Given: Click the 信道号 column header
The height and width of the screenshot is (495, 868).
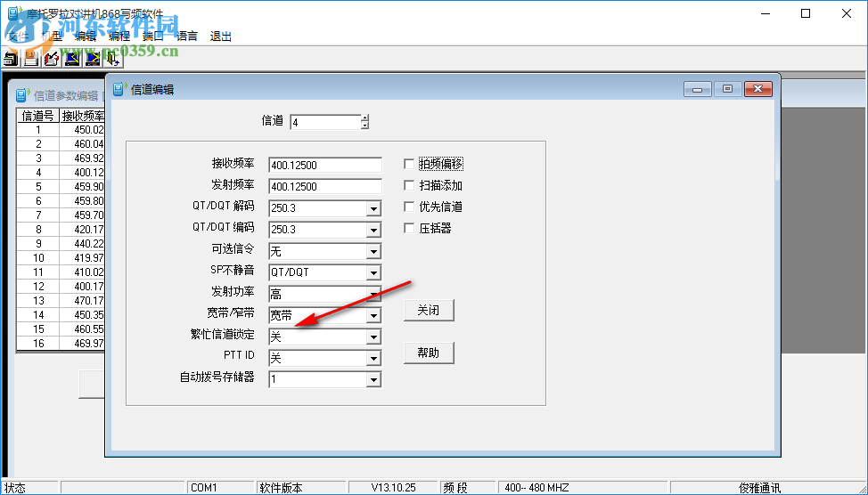Looking at the screenshot, I should pyautogui.click(x=37, y=115).
